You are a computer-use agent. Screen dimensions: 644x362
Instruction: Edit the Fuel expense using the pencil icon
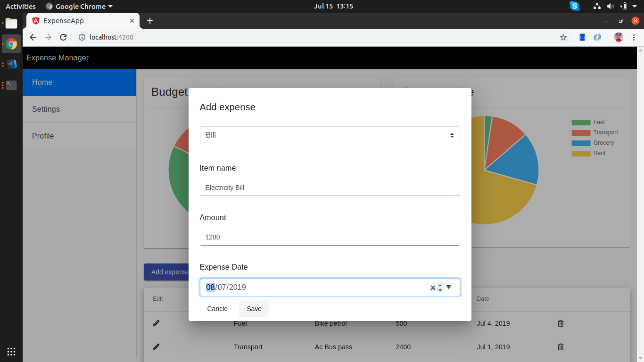point(156,323)
